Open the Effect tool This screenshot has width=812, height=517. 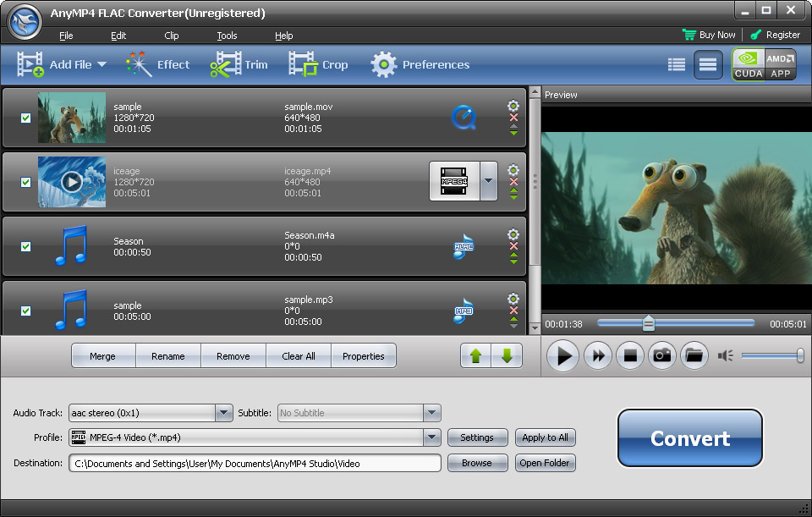[x=157, y=65]
